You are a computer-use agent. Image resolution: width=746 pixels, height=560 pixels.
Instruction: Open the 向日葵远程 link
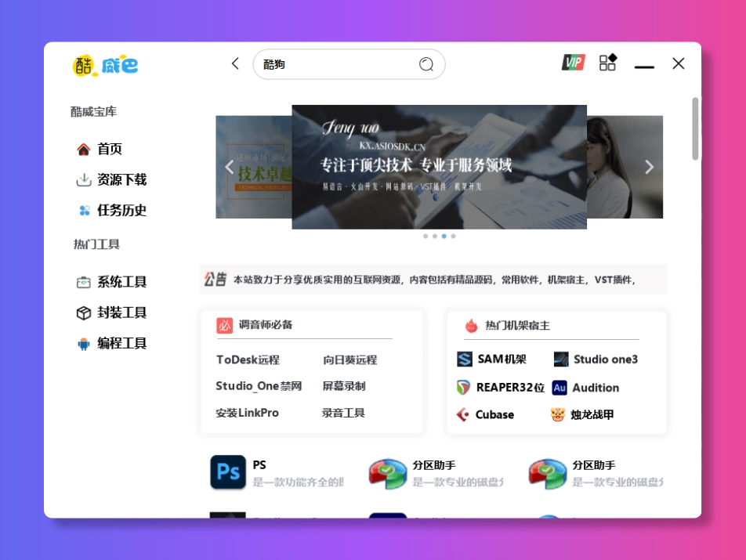(x=350, y=359)
